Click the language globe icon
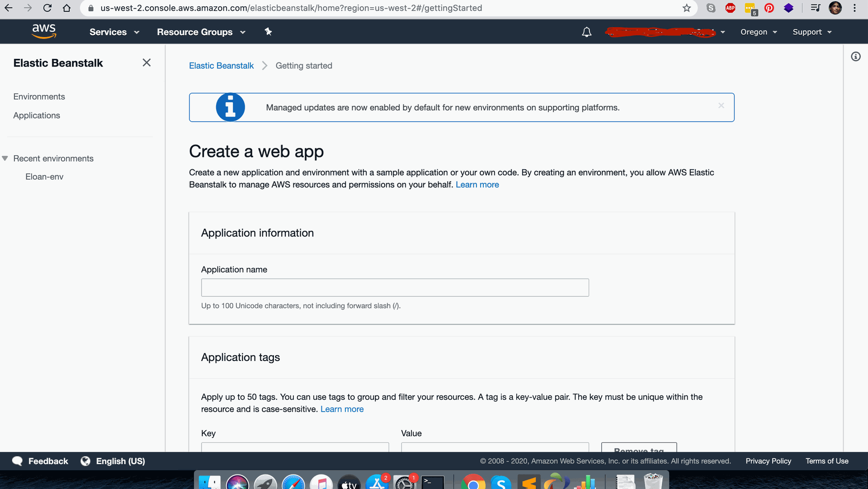868x489 pixels. click(85, 461)
